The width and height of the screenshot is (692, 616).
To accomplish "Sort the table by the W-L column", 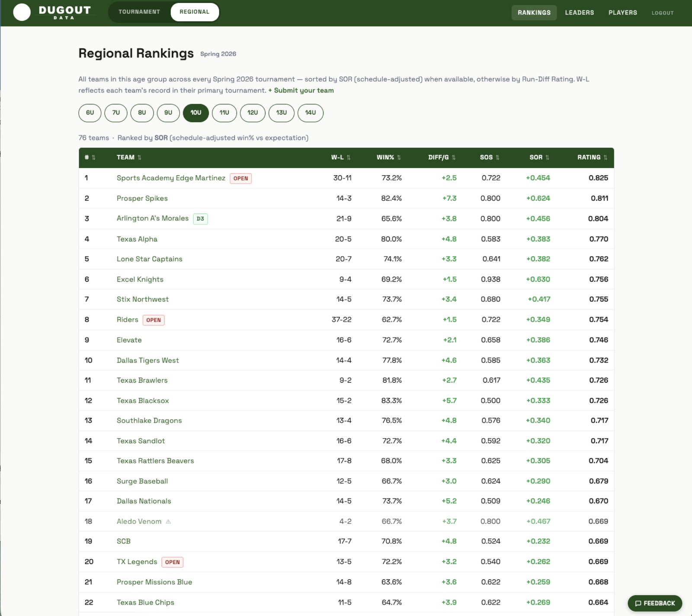I will pyautogui.click(x=349, y=157).
